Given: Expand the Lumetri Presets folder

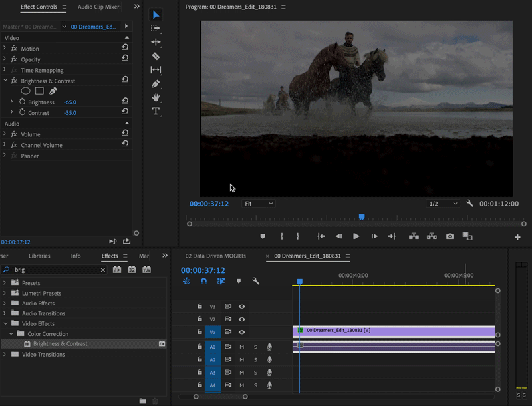Looking at the screenshot, I should [x=5, y=293].
